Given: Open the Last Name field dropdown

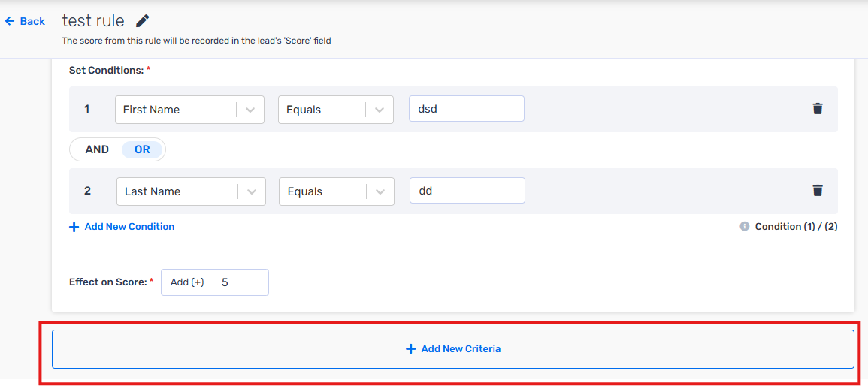Looking at the screenshot, I should [x=191, y=191].
